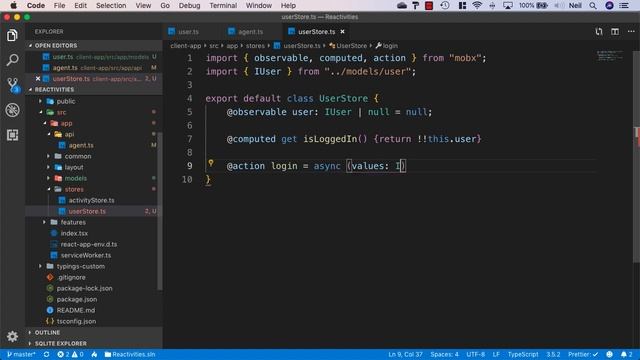Click the LF line ending indicator
Screen dimensions: 640x360
496,354
